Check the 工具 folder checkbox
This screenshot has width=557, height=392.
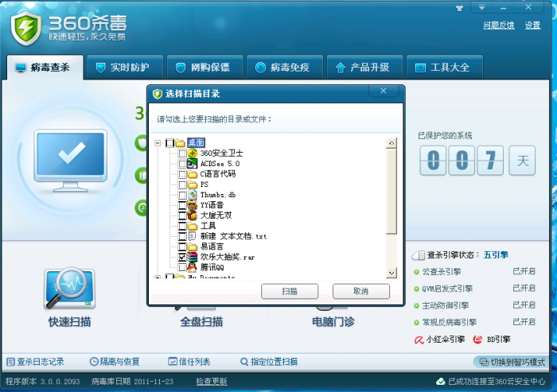tap(182, 226)
